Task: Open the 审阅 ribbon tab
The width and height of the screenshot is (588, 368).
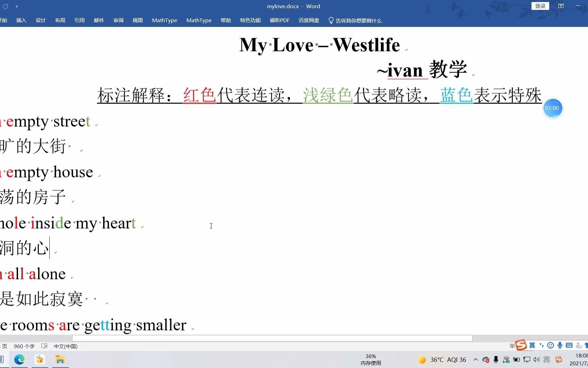Action: click(x=118, y=20)
